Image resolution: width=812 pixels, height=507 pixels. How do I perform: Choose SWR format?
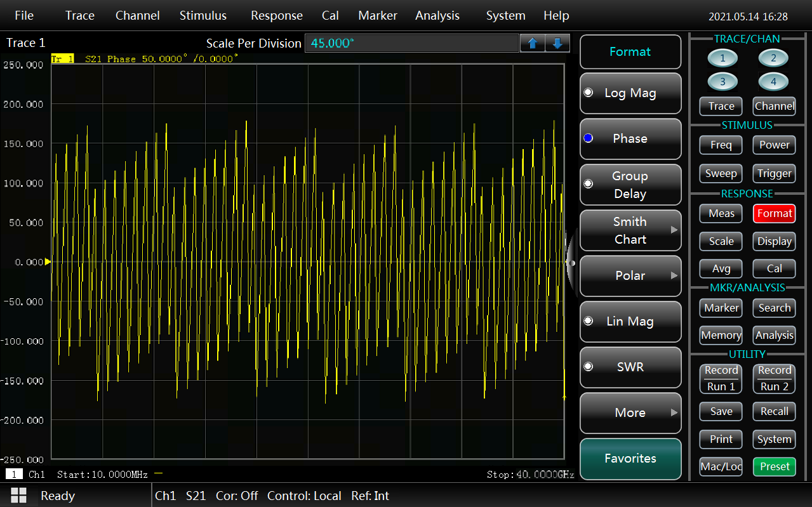(630, 367)
